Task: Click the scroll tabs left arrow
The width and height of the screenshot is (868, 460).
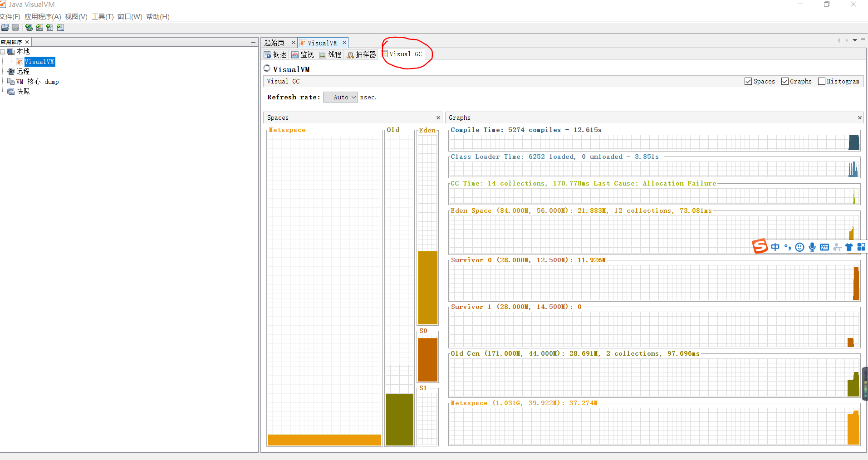Action: point(839,40)
